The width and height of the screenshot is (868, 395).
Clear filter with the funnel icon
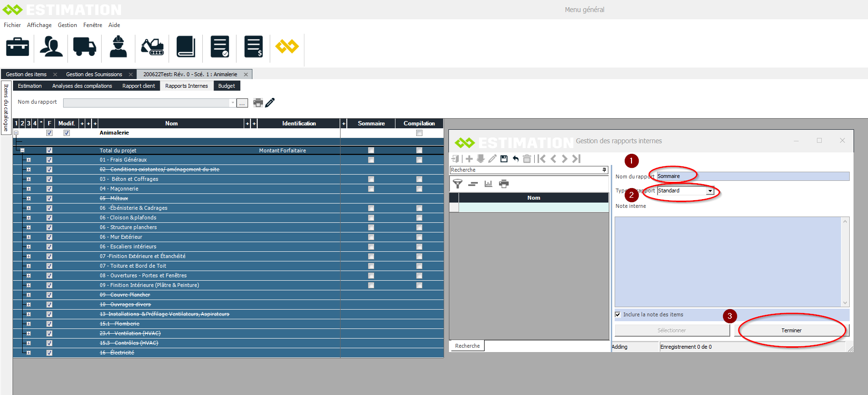(x=458, y=184)
